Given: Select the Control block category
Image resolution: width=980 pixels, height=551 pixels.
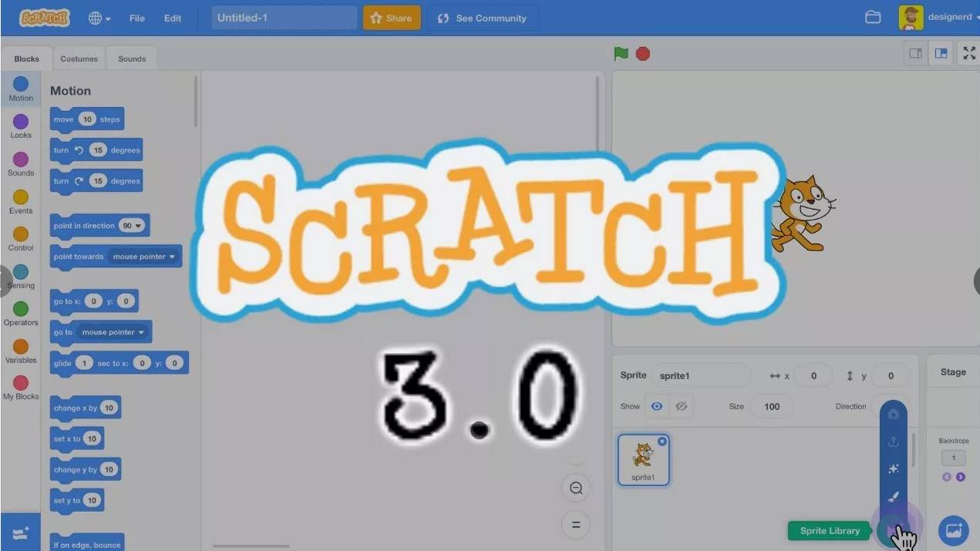Looking at the screenshot, I should 21,239.
